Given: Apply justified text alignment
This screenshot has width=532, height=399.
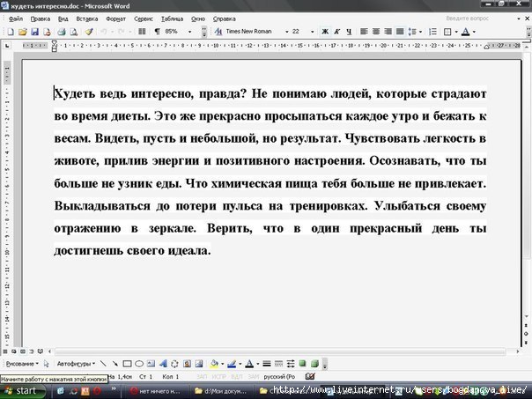Looking at the screenshot, I should [x=400, y=32].
